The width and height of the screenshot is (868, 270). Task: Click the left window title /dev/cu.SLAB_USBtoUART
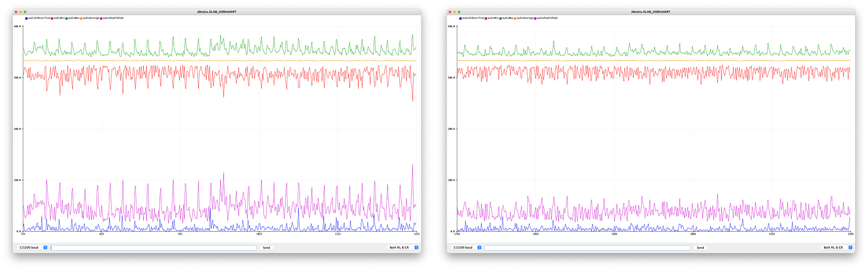pos(217,12)
